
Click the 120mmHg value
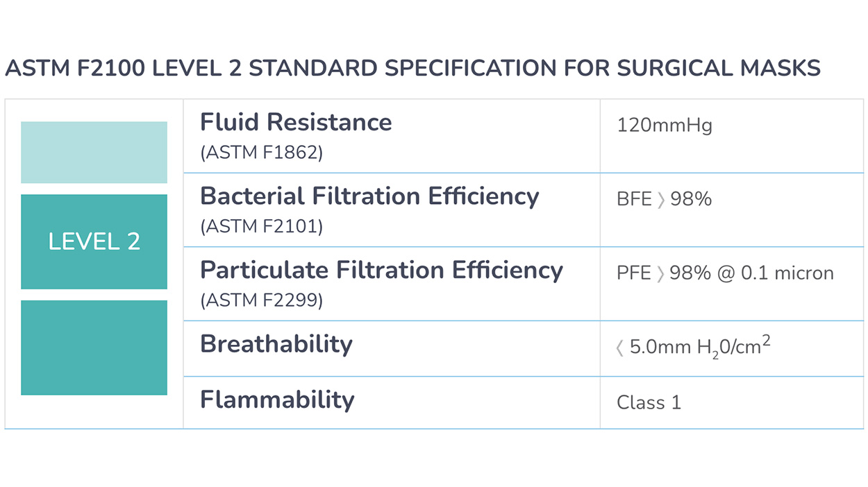[664, 126]
